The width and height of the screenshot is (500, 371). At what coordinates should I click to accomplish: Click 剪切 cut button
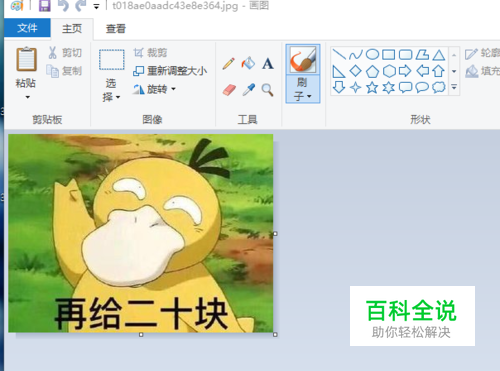(x=65, y=53)
